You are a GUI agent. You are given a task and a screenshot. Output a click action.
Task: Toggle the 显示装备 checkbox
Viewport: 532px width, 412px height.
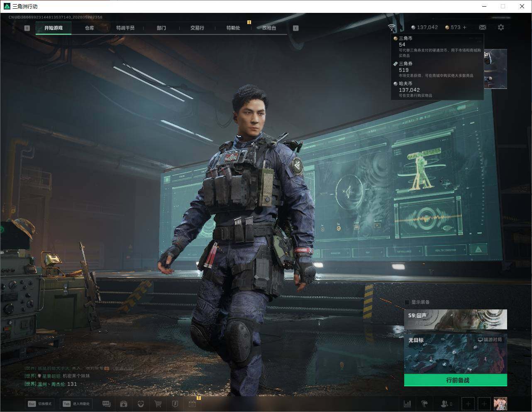click(407, 302)
